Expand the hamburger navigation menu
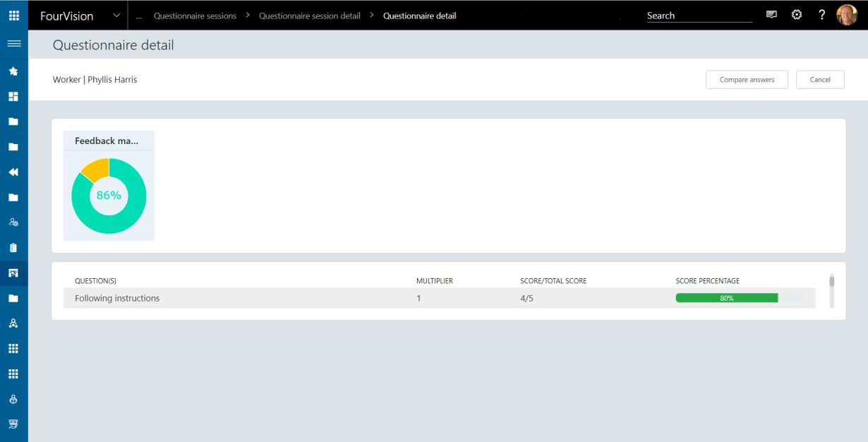The width and height of the screenshot is (868, 442). (x=13, y=44)
